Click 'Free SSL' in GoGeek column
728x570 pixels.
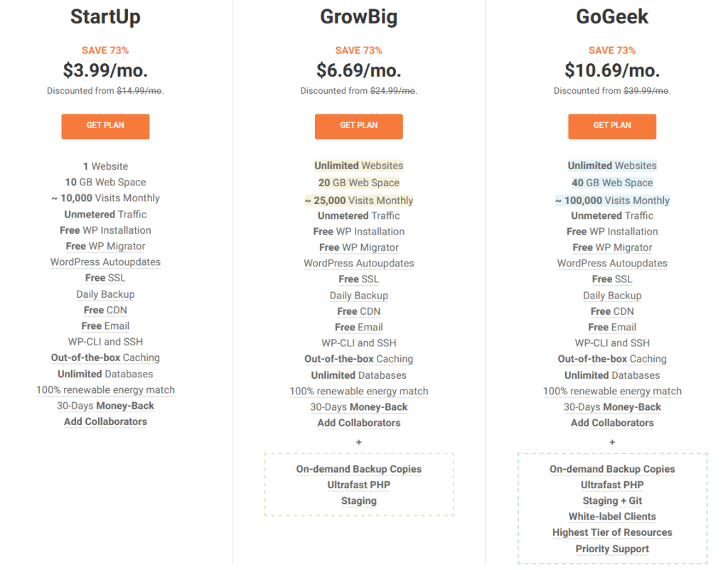pyautogui.click(x=612, y=279)
